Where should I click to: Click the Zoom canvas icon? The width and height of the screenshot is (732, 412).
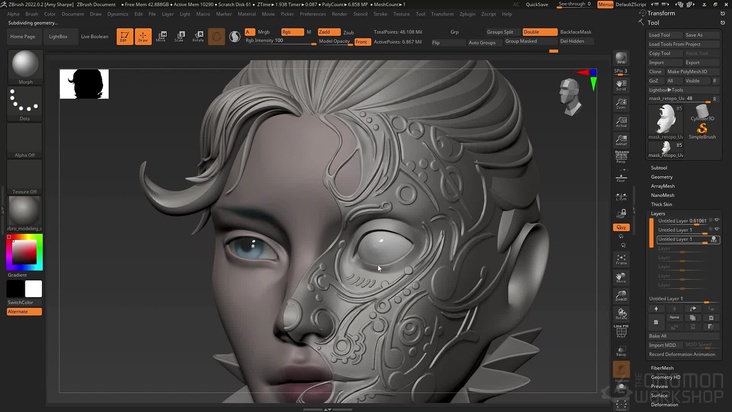click(x=621, y=103)
